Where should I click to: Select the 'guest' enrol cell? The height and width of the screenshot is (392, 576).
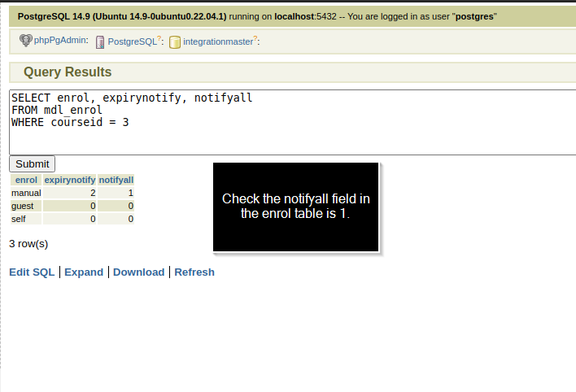26,206
